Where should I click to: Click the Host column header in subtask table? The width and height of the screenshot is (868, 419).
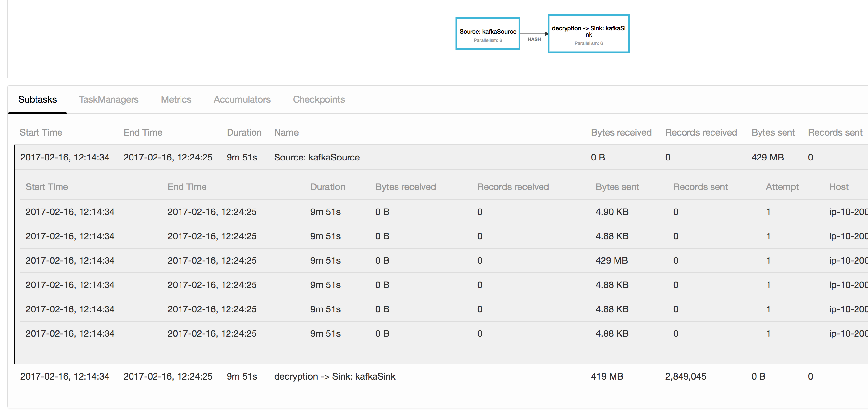coord(838,187)
